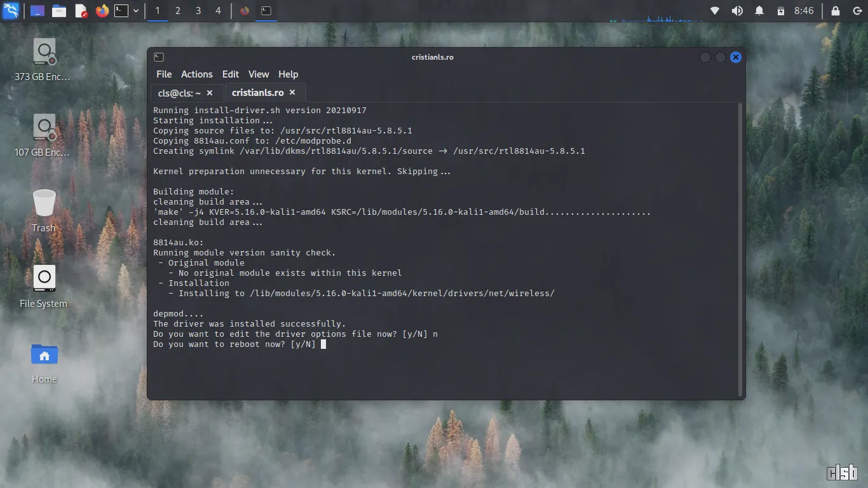Switch to workspace 2
The width and height of the screenshot is (868, 488).
[x=177, y=11]
